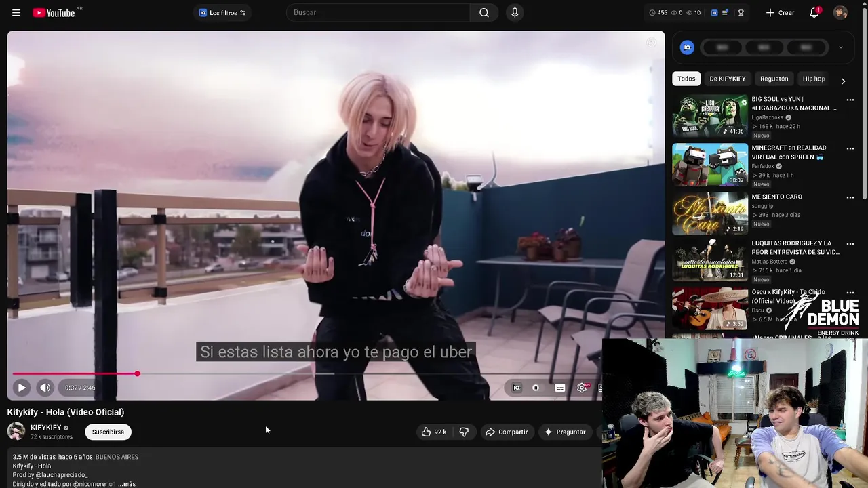Click the vidIQ round logo in sidebar panel

click(x=687, y=47)
